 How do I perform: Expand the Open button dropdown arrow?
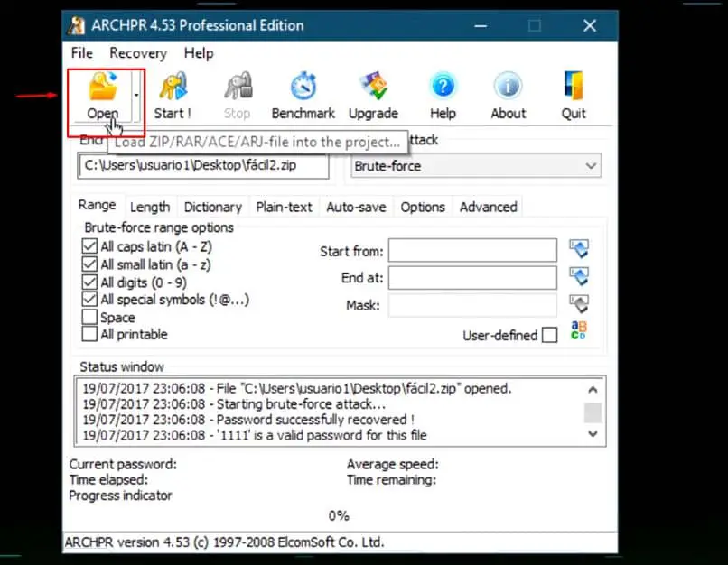(136, 96)
